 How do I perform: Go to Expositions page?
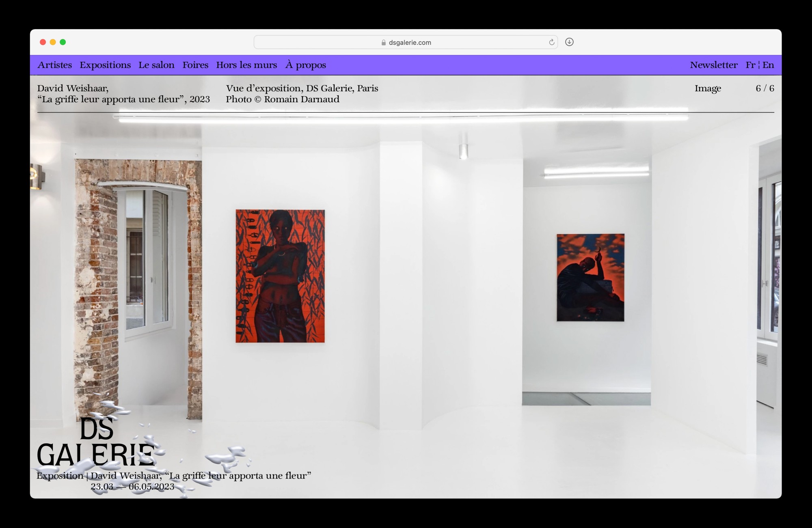[x=105, y=65]
